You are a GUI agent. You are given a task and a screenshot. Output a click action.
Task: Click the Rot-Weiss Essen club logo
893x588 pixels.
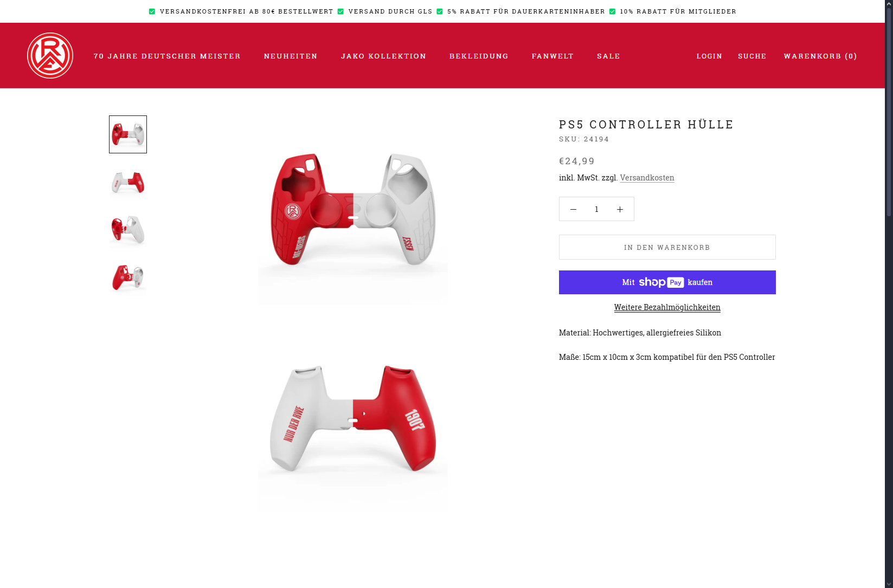pos(50,55)
